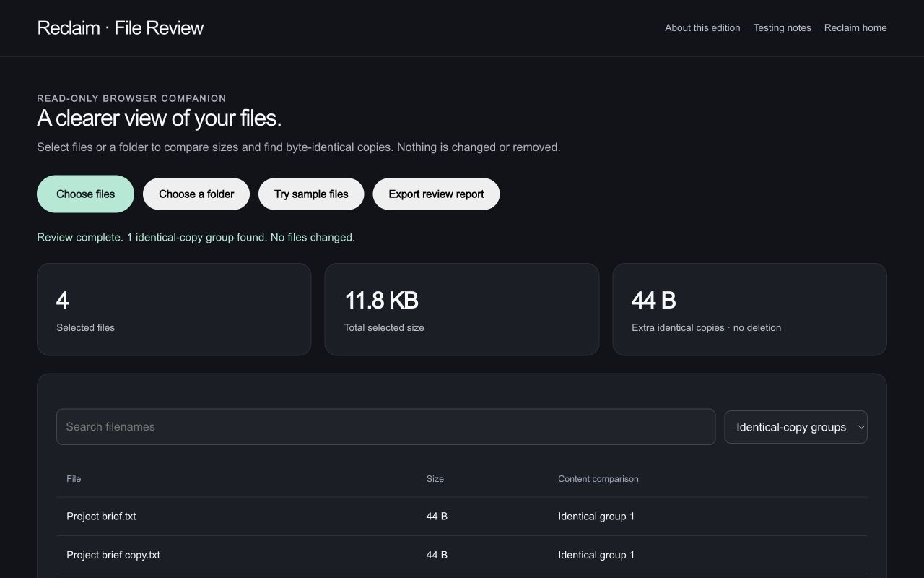Click the 44 B extra copies value
Screen dimensions: 924x578
(654, 300)
